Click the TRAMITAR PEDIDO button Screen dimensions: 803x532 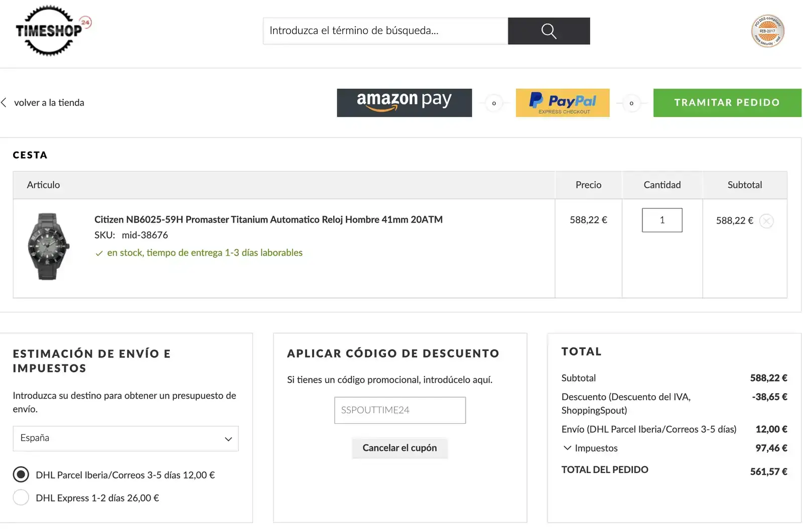(x=727, y=103)
